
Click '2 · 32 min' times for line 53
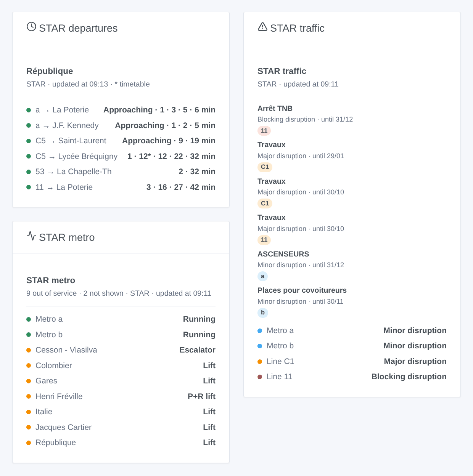[197, 171]
